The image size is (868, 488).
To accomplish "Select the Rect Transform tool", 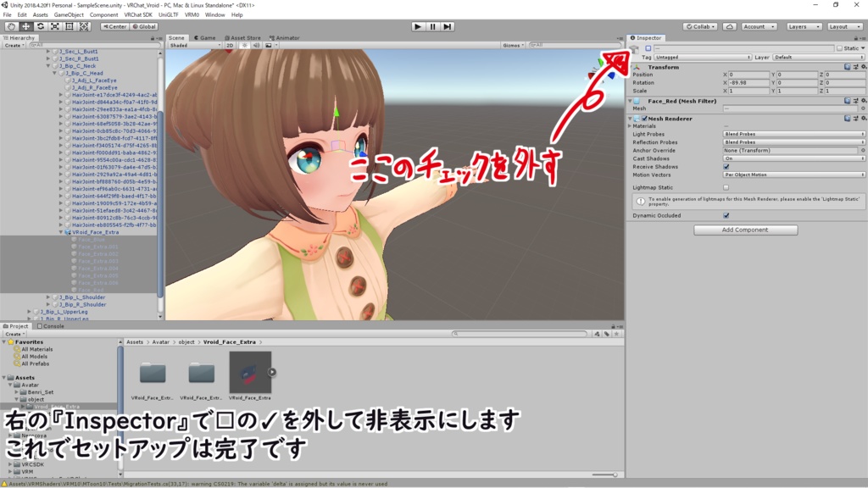I will tap(69, 26).
